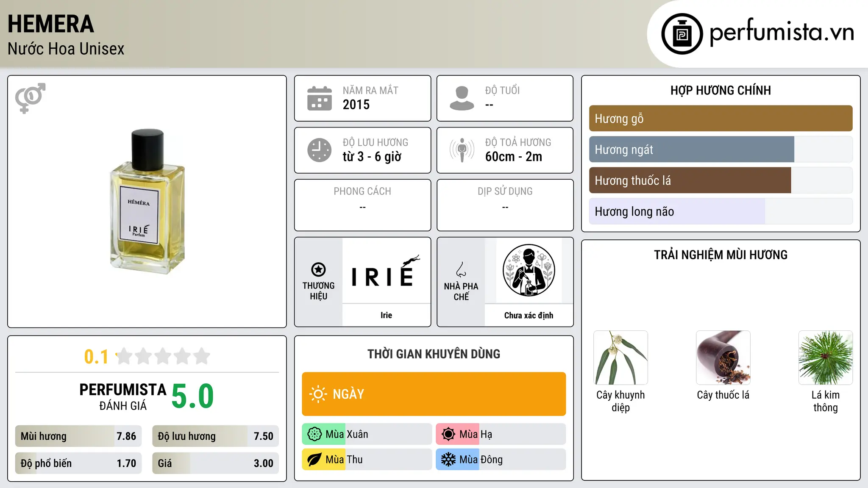Click the Lá kim thông note label

[x=826, y=401]
